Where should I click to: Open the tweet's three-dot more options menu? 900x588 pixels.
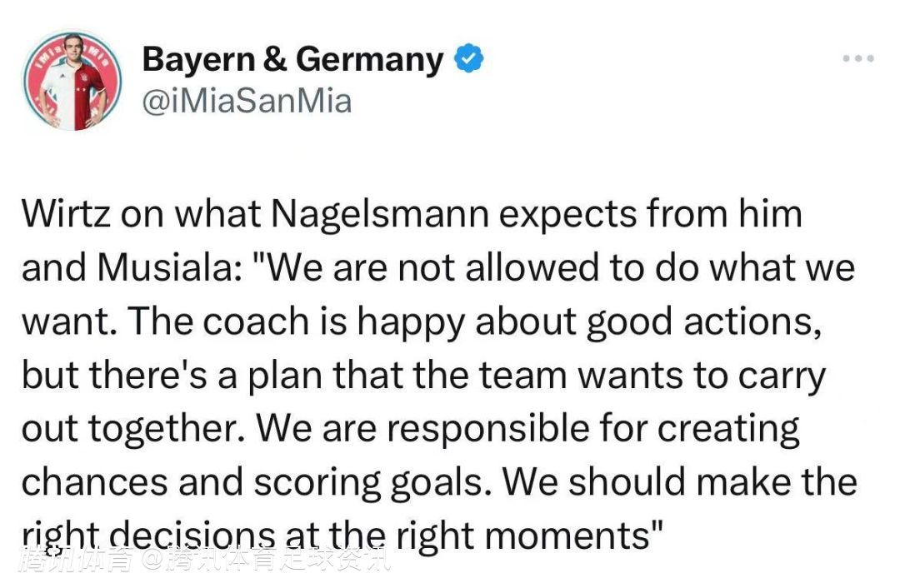857,59
